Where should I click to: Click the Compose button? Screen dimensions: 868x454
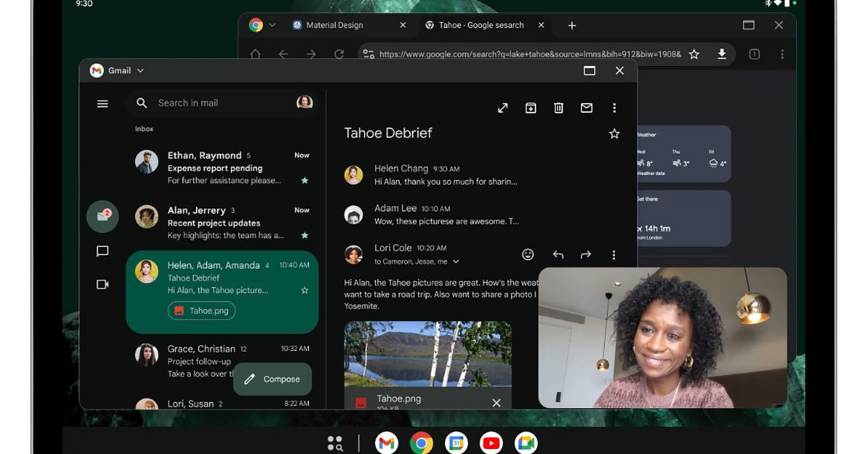coord(272,379)
